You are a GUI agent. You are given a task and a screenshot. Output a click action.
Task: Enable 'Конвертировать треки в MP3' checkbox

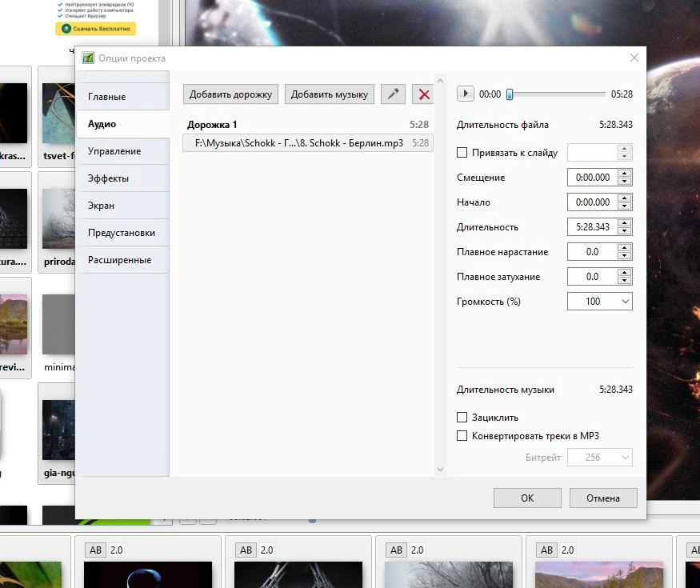(x=462, y=435)
